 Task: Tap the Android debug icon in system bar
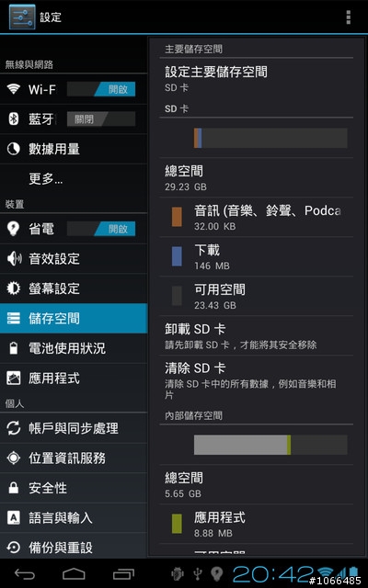point(178,573)
